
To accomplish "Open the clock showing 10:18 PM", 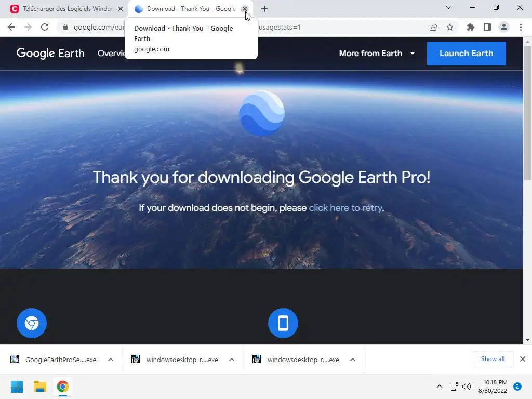I will pyautogui.click(x=493, y=387).
